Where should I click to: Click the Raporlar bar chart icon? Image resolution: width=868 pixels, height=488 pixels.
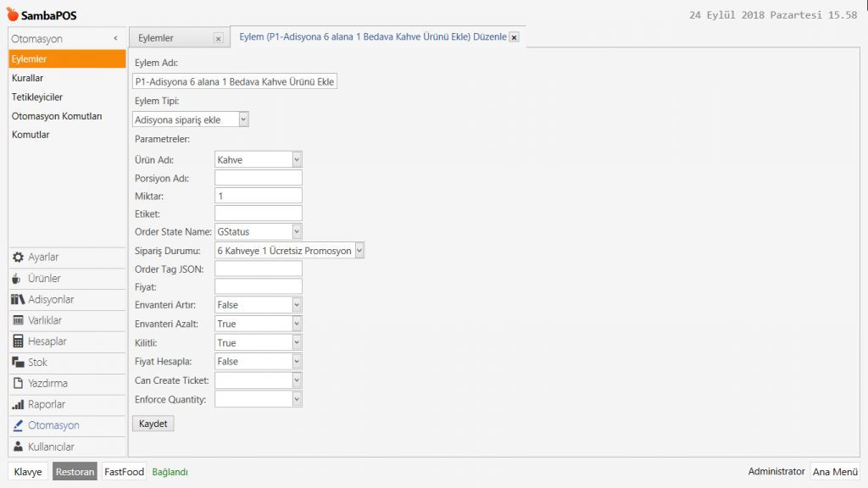point(18,405)
